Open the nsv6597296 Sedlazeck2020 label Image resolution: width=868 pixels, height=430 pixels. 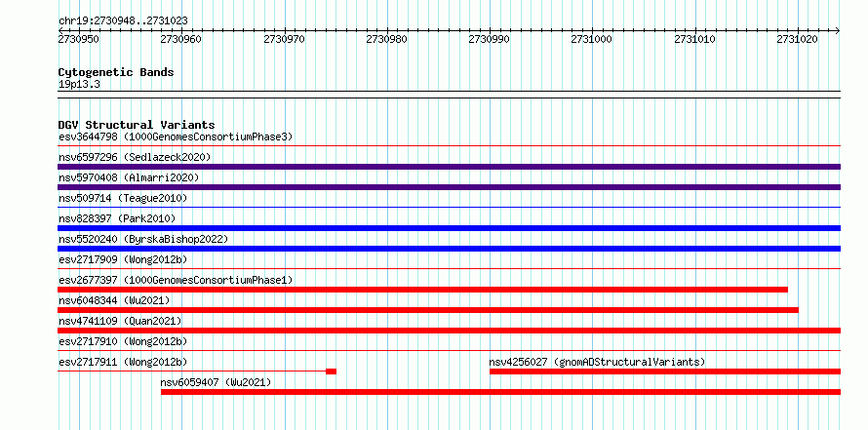135,157
